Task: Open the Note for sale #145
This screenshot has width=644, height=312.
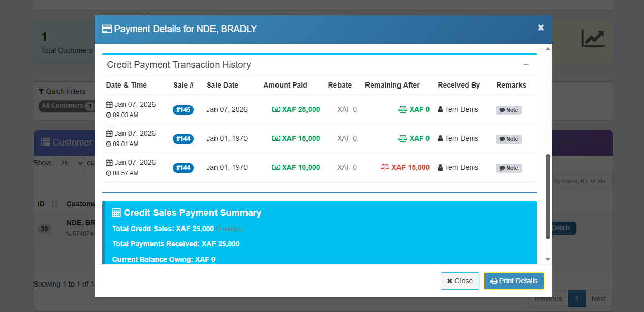Action: click(x=508, y=109)
